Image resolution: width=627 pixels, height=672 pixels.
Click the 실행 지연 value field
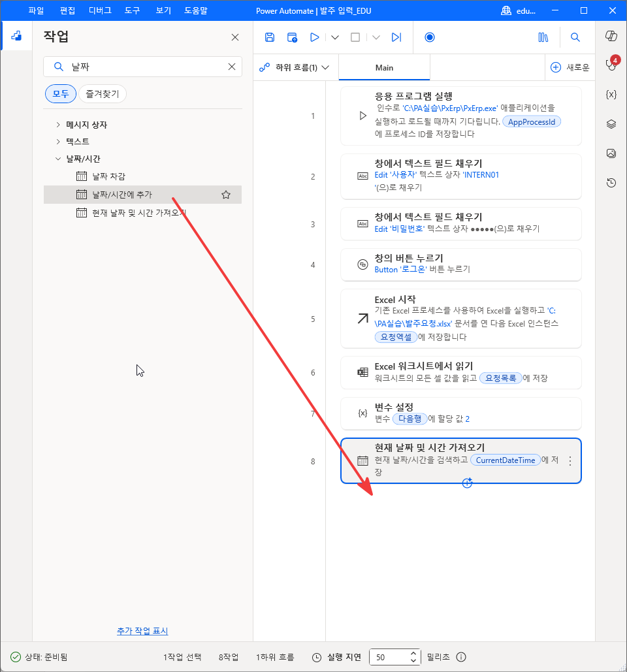click(389, 657)
